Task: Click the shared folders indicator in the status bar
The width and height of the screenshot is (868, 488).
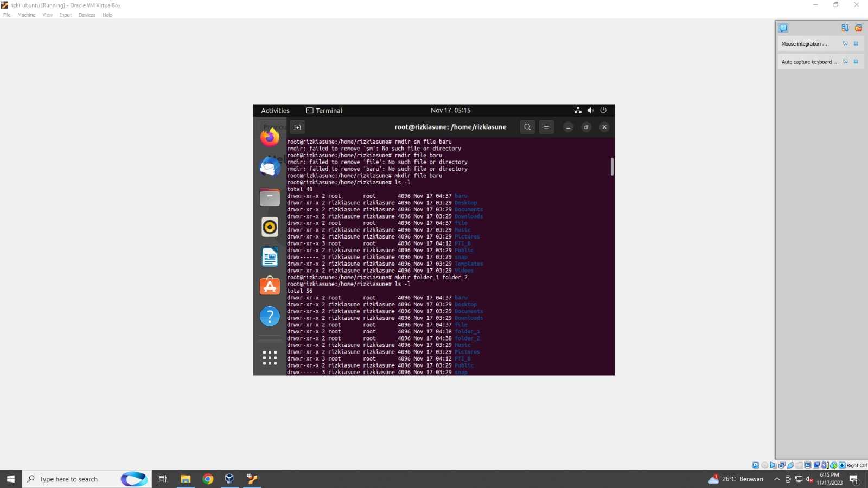Action: (799, 465)
